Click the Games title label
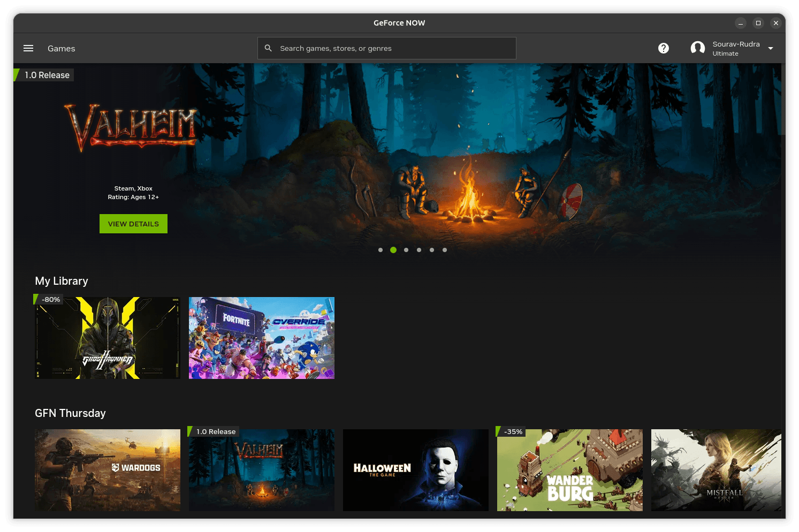This screenshot has width=799, height=532. coord(62,48)
